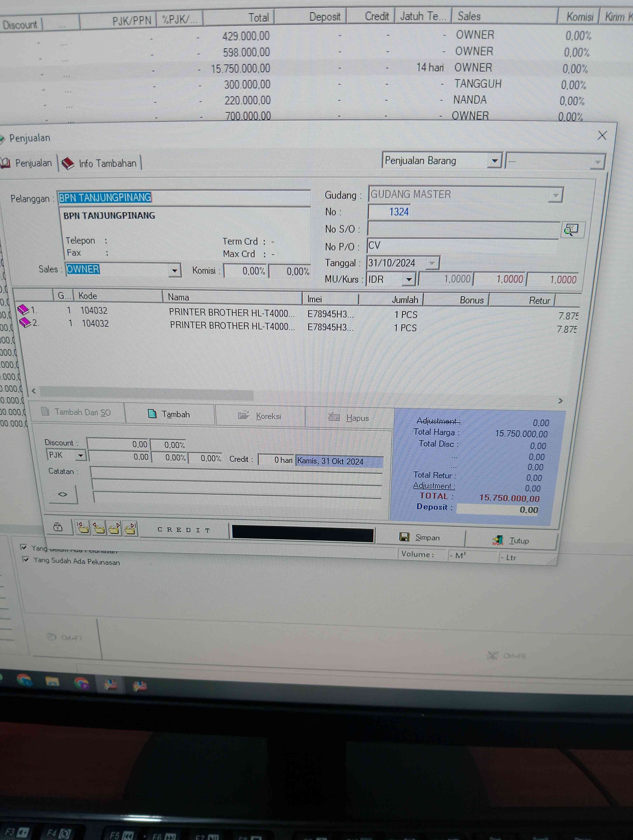Open the PJK tax type dropdown
Screen dimensions: 633x840
[x=81, y=455]
